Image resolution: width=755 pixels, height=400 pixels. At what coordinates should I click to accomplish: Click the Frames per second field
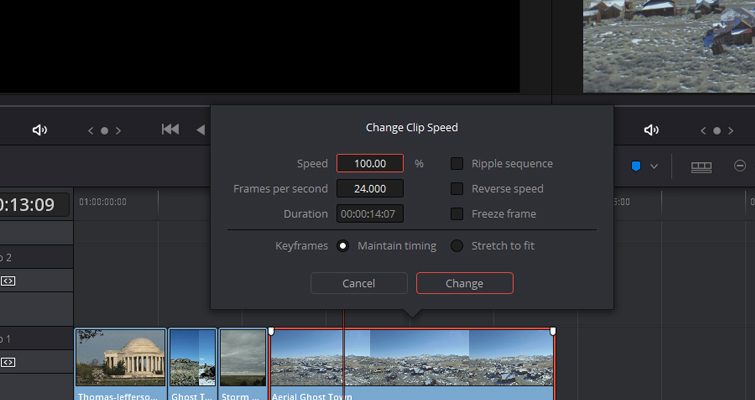(x=370, y=189)
